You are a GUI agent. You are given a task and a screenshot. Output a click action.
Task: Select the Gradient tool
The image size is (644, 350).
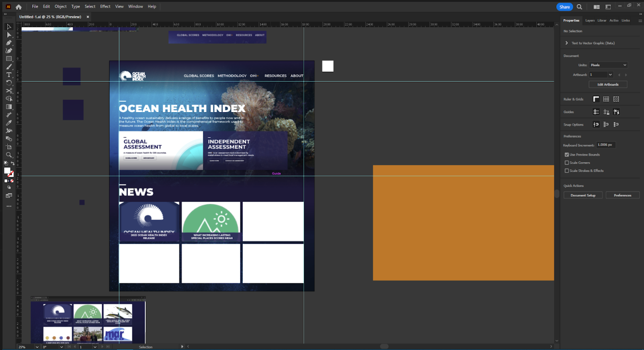(x=9, y=107)
